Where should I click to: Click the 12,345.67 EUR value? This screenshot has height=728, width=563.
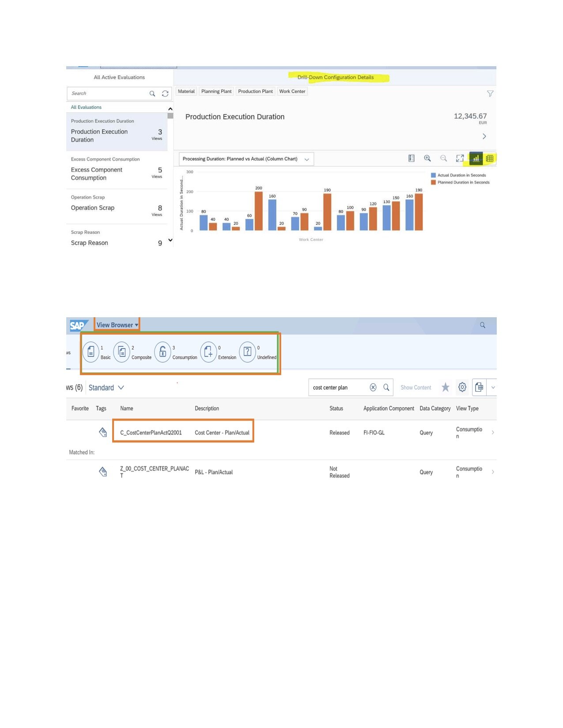pyautogui.click(x=471, y=118)
